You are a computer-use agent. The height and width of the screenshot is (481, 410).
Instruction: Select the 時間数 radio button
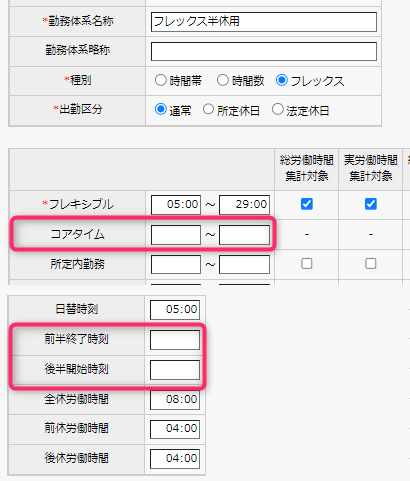coord(222,80)
